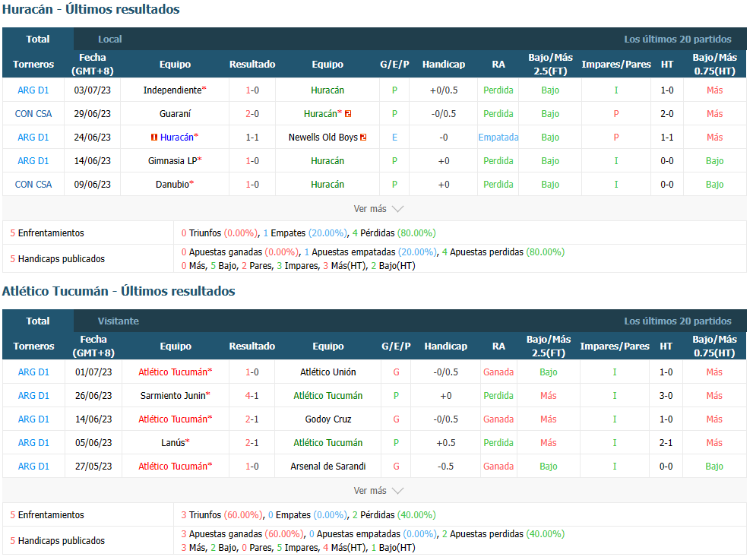
Task: Open the Guaraní team link
Action: [x=176, y=114]
